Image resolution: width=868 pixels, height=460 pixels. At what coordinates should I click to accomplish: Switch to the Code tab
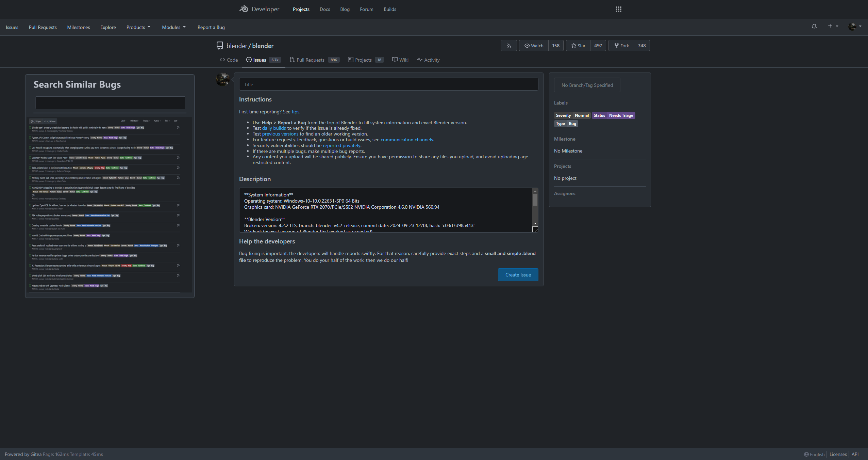click(229, 60)
